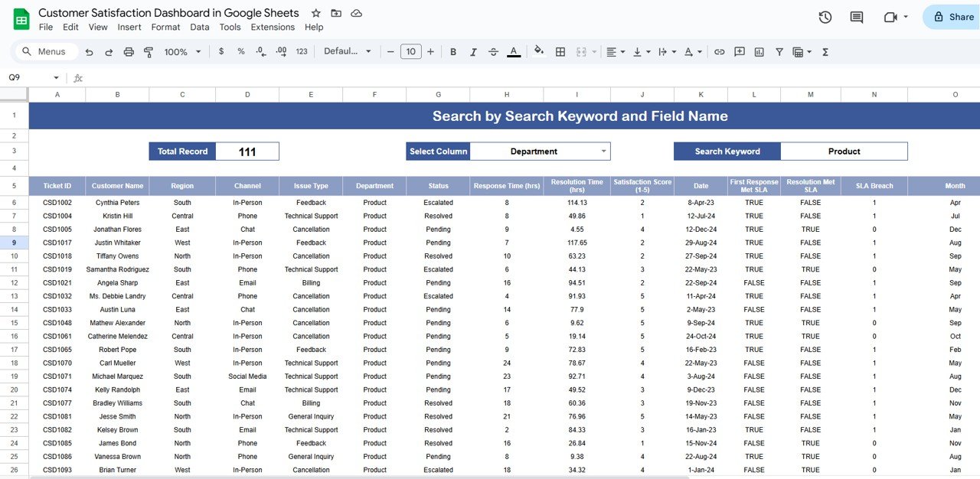980x479 pixels.
Task: Open the Select Column dropdown
Action: coord(540,151)
